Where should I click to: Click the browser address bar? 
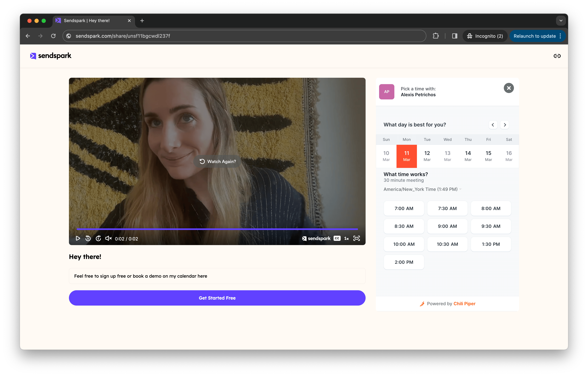pos(244,36)
